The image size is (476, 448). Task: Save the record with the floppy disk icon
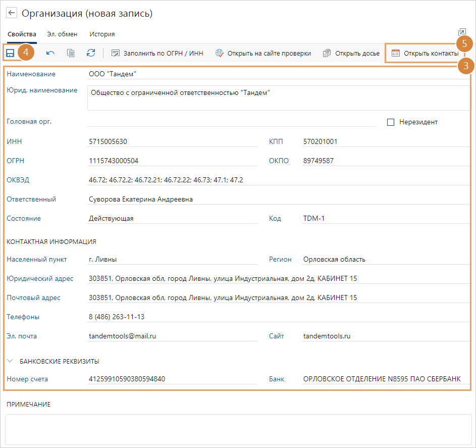10,53
